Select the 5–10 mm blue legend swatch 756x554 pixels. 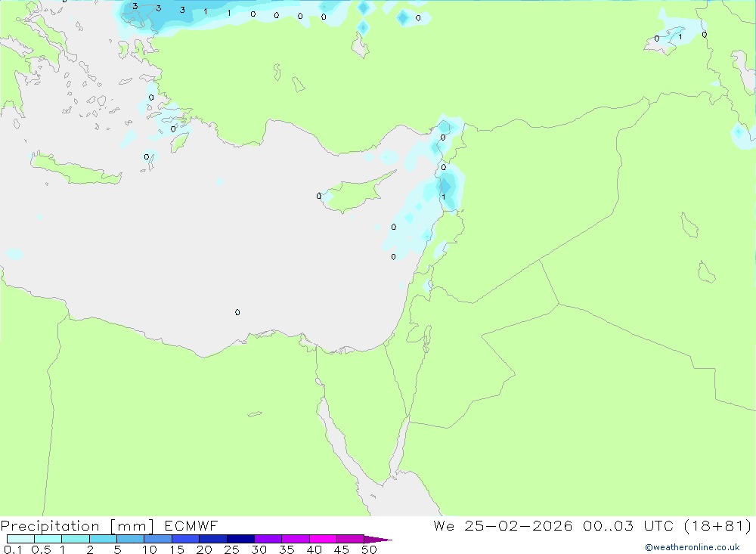pos(130,539)
